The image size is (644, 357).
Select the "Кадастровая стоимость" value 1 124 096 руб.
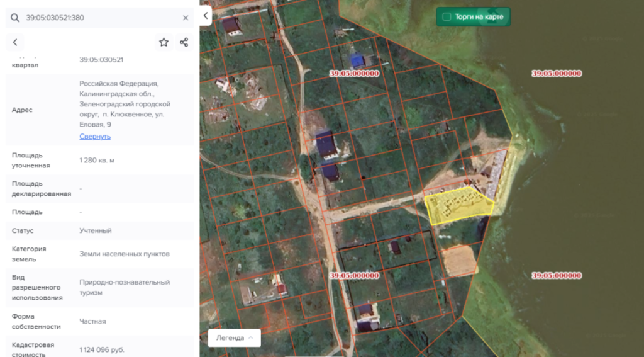coord(101,349)
